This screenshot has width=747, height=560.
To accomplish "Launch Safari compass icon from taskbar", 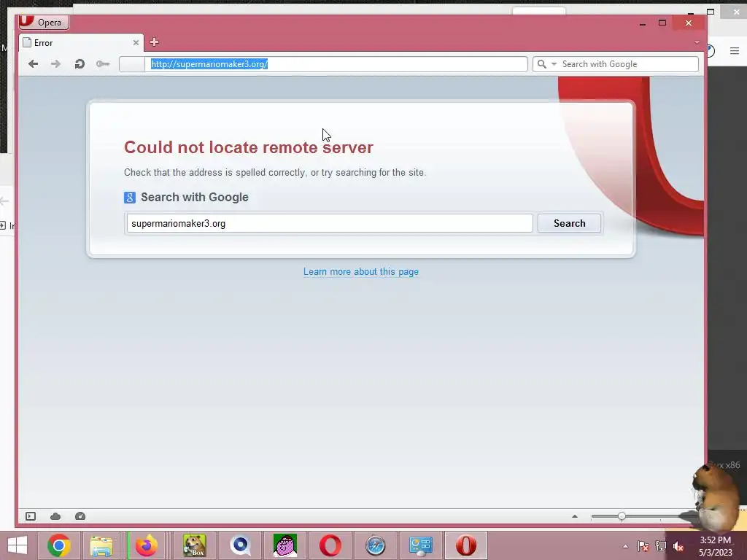I will [376, 545].
